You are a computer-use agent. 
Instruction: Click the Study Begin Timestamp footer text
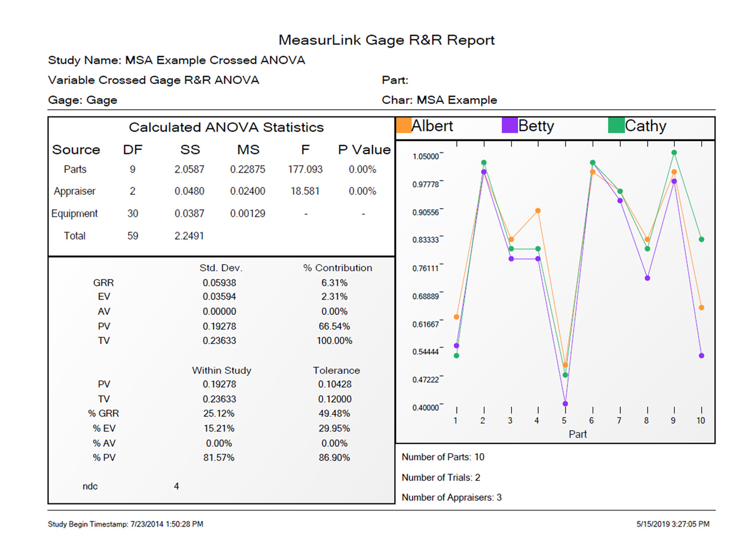pos(126,524)
